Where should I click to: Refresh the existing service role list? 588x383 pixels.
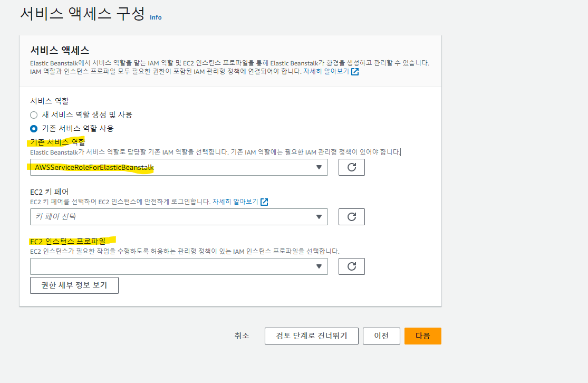[351, 167]
